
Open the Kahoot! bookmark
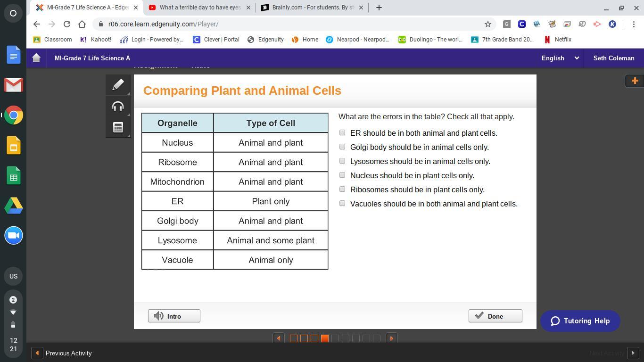(96, 40)
